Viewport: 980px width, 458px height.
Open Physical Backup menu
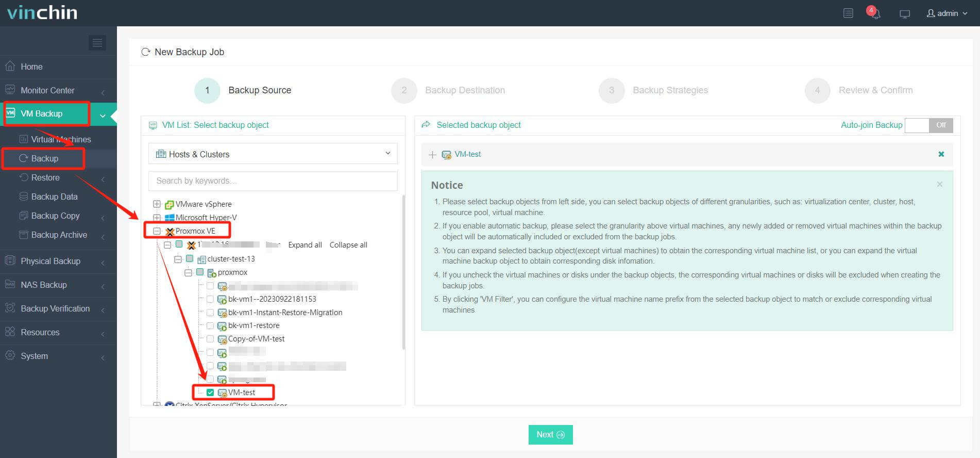click(x=50, y=261)
